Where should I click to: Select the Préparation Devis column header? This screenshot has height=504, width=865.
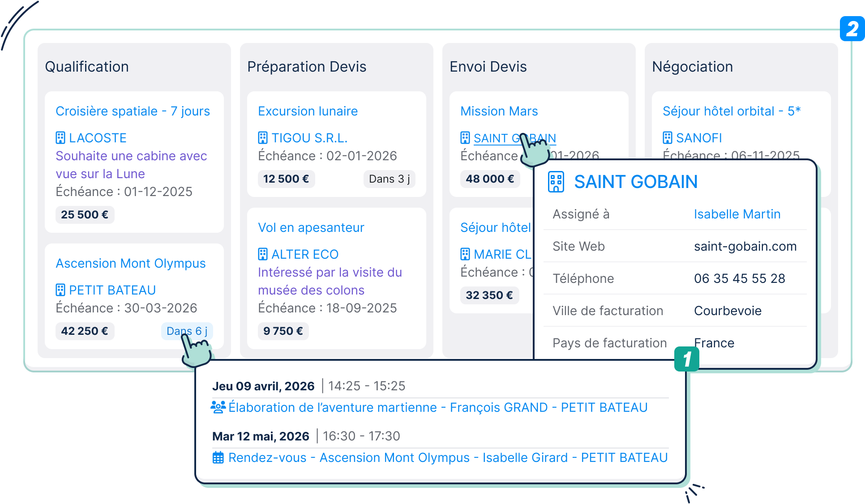pos(307,67)
